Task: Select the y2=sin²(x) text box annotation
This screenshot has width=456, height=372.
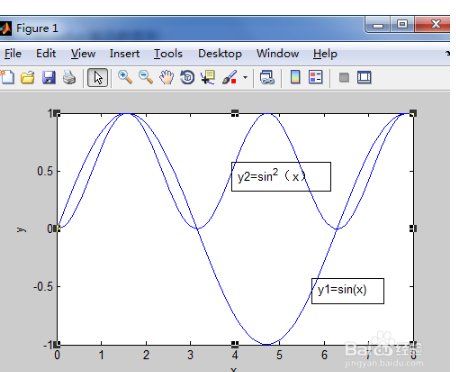Action: [281, 177]
